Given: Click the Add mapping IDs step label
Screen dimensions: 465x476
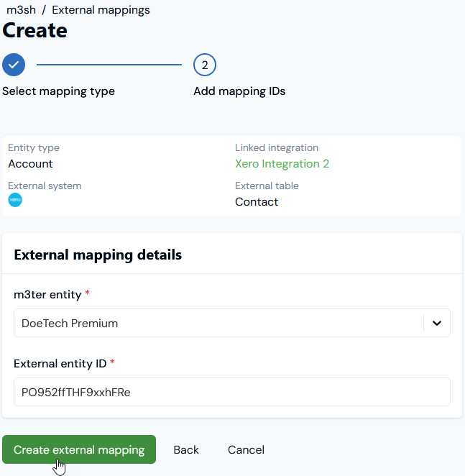Looking at the screenshot, I should [x=239, y=91].
